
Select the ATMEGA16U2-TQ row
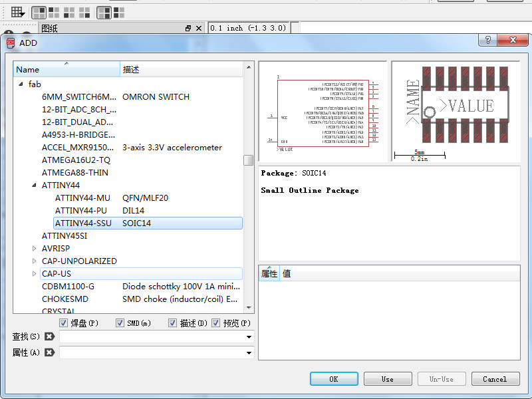(x=141, y=160)
